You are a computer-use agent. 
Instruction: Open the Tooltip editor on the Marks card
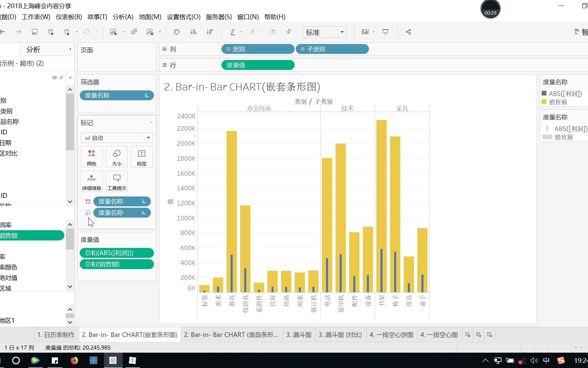tap(117, 181)
